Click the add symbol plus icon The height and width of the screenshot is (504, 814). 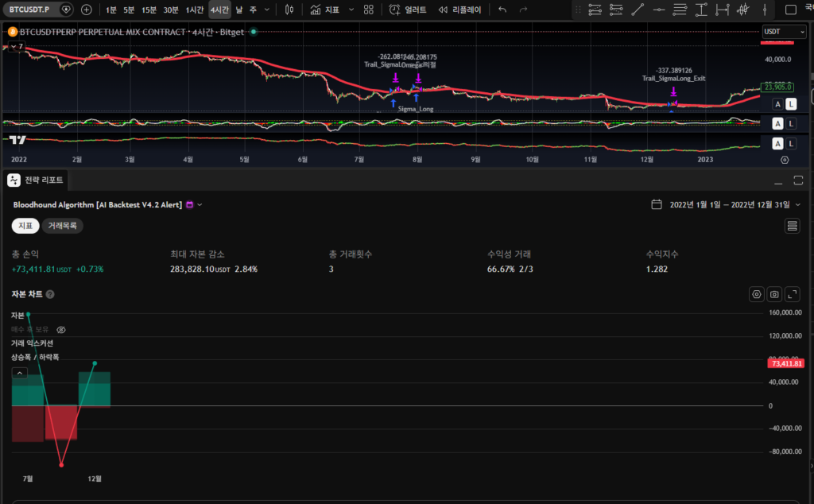click(86, 10)
